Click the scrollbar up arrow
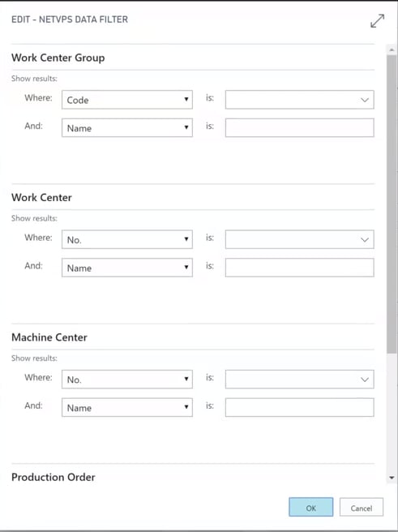 pos(392,50)
